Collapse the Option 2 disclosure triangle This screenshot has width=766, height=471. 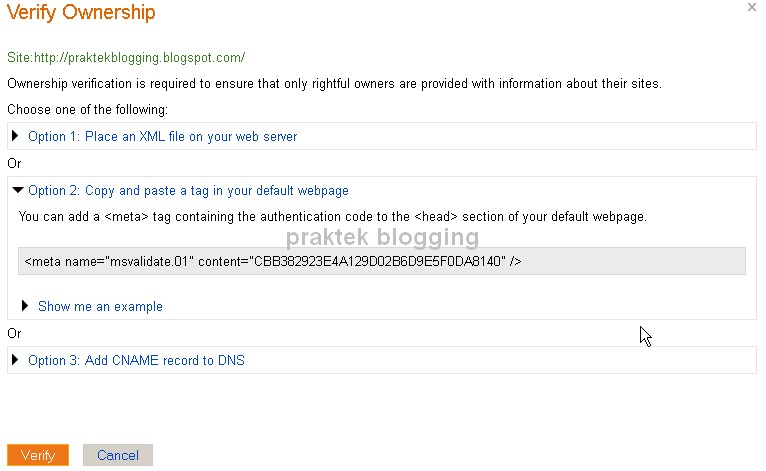[x=18, y=190]
